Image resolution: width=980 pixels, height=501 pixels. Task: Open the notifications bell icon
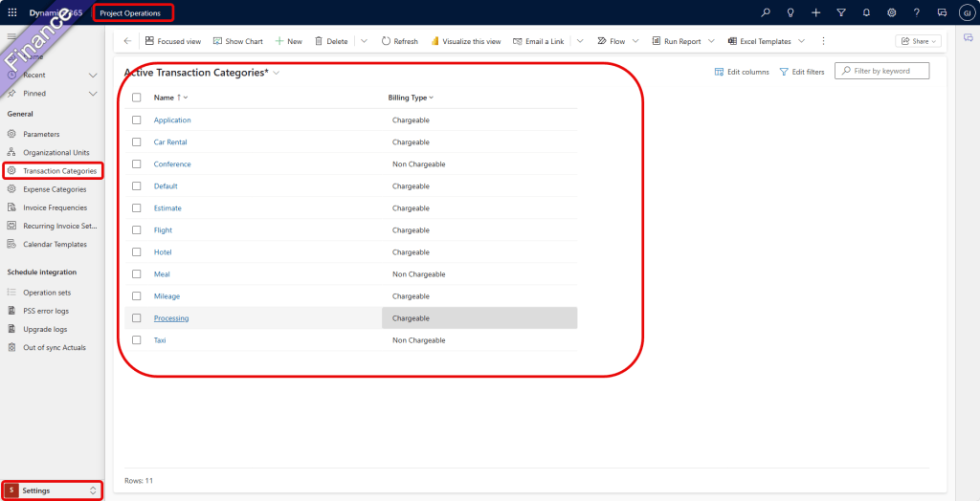(x=866, y=12)
